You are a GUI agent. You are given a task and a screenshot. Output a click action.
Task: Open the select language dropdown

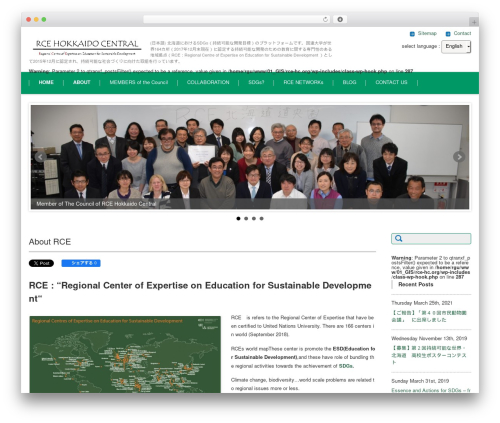456,47
